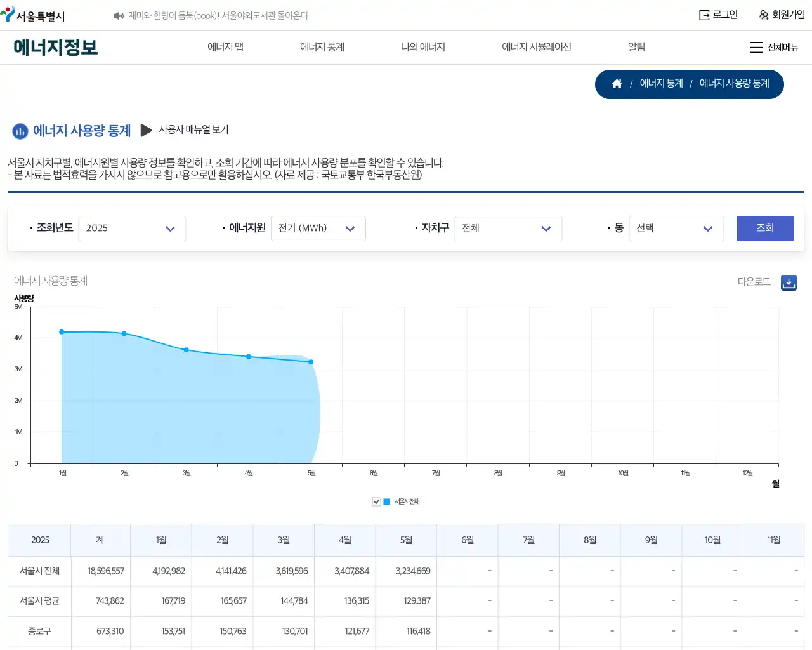
Task: Click the announcement ticker about 서울야외도서관
Action: 218,16
